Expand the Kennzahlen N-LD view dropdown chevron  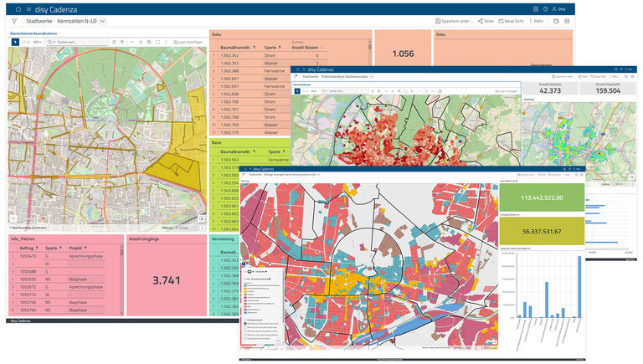coord(102,21)
